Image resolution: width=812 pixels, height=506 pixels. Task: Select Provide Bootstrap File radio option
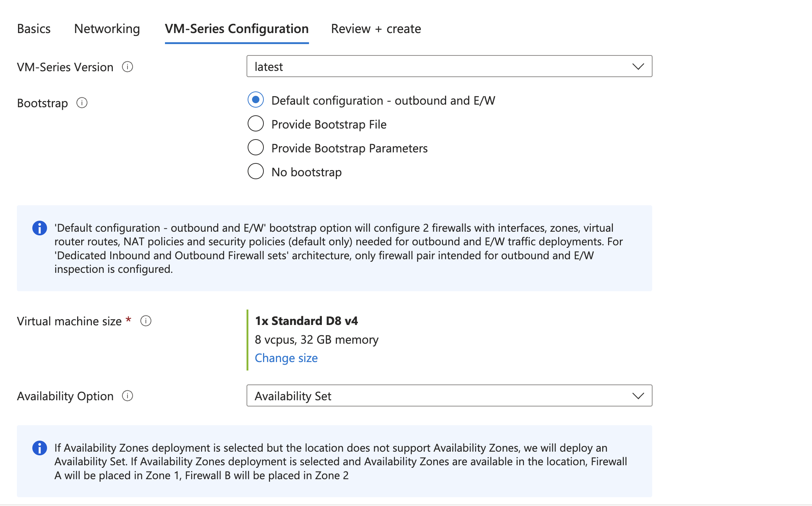pyautogui.click(x=256, y=124)
